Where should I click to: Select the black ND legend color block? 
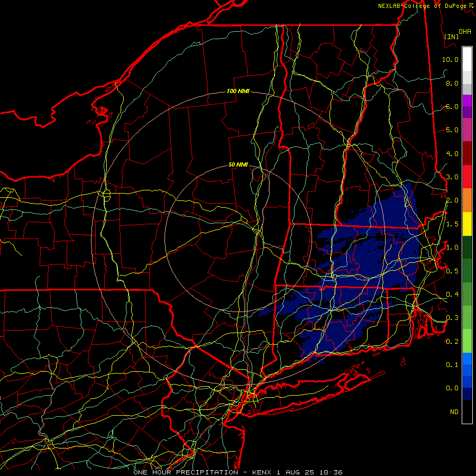[x=467, y=411]
